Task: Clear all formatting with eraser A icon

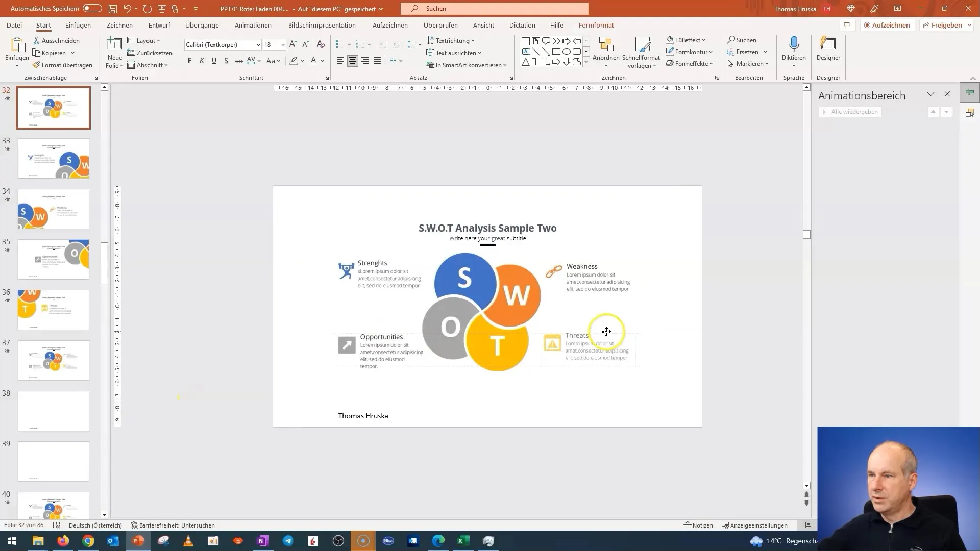Action: 321,44
